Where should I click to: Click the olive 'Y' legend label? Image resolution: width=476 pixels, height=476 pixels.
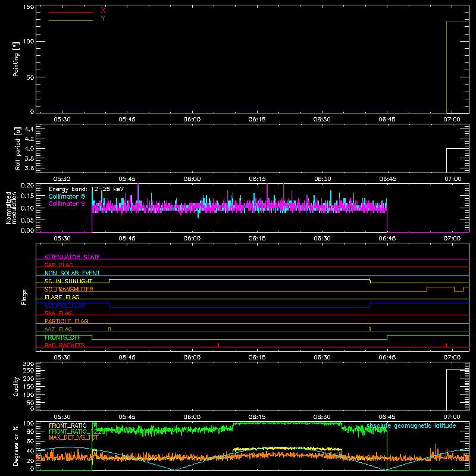[103, 18]
